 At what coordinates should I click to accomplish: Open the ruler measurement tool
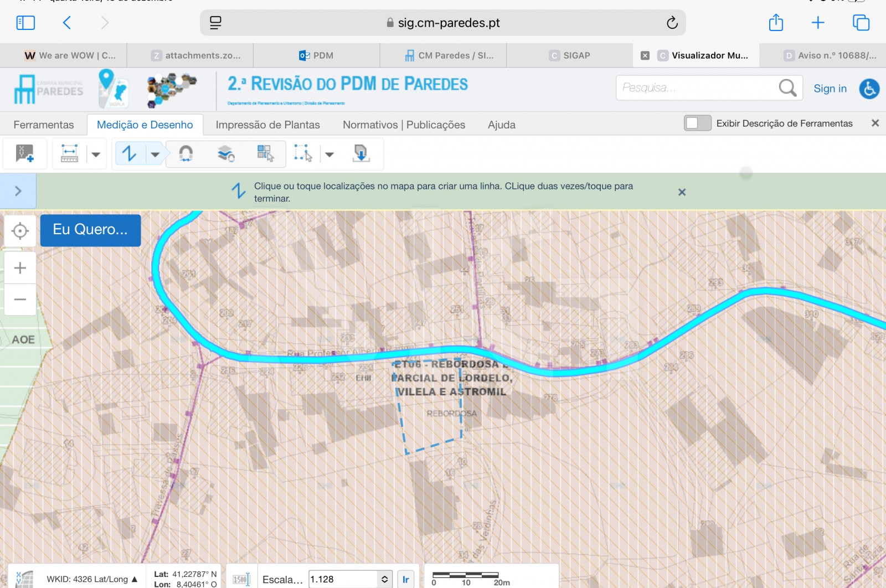pyautogui.click(x=69, y=154)
